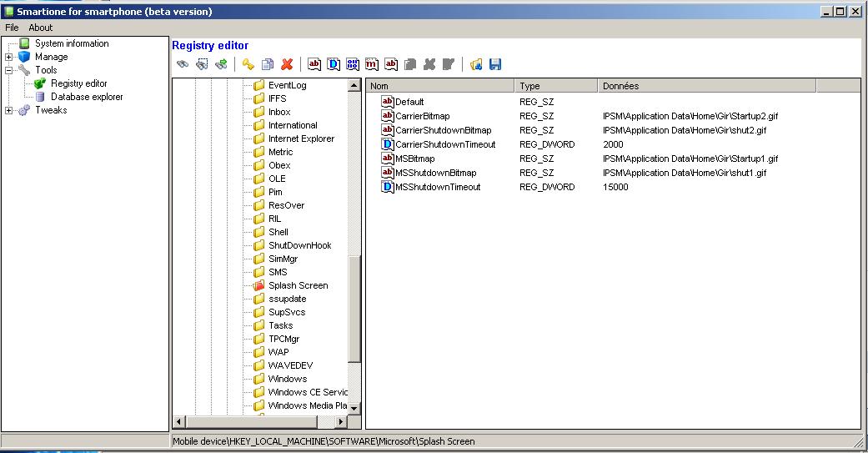Screen dimensions: 868x453
Task: Select the MSShutdownBitmap value row
Action: click(x=435, y=173)
